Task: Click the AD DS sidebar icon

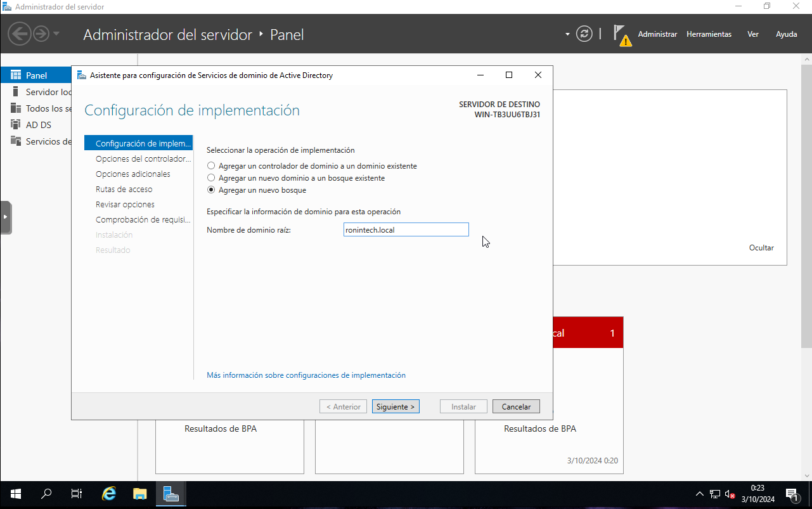Action: pos(16,125)
